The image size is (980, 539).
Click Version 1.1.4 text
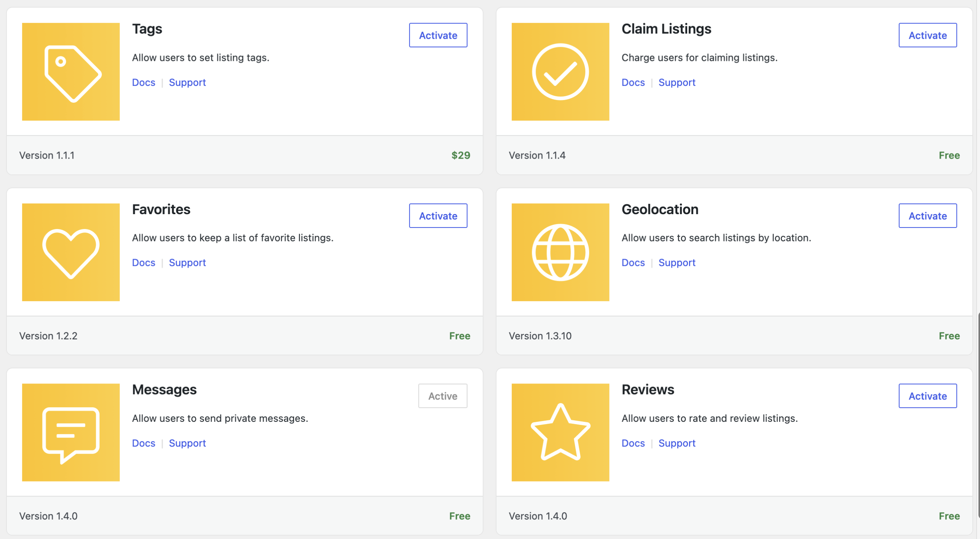(537, 155)
